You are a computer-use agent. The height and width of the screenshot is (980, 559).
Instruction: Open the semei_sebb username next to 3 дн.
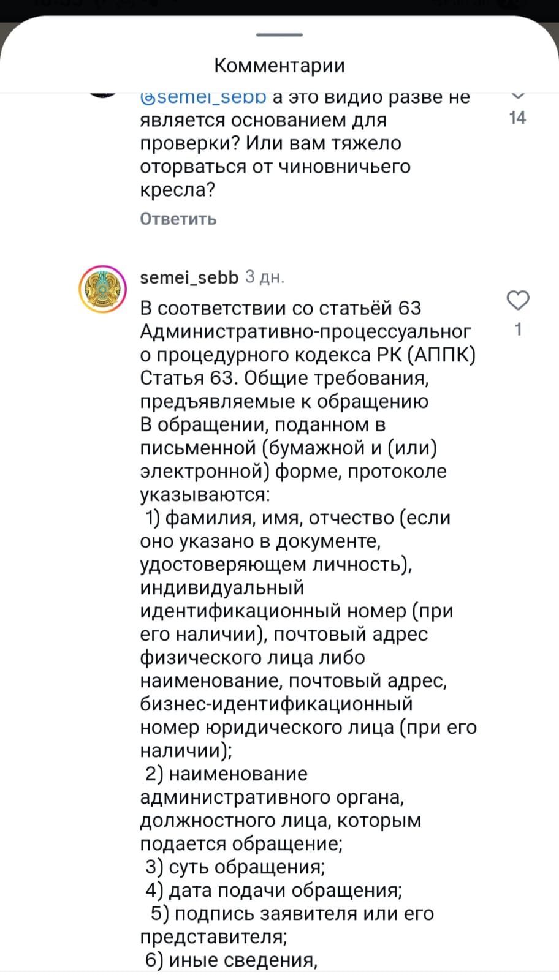tap(189, 277)
